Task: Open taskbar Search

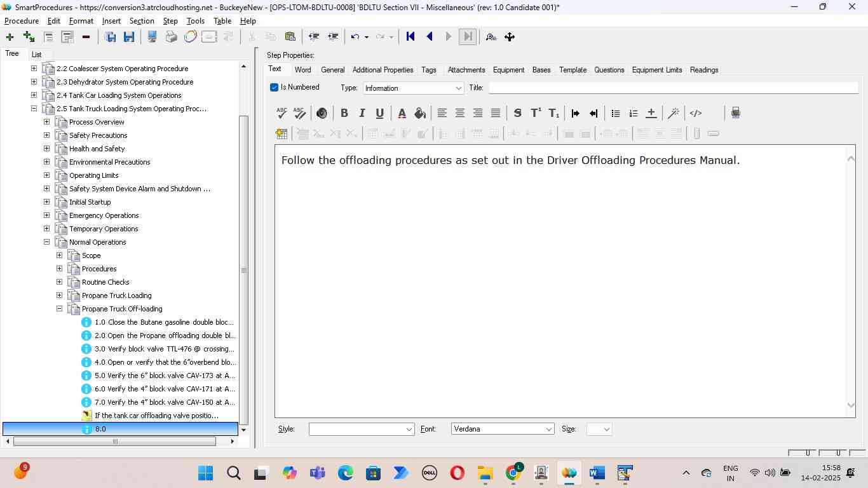Action: (x=233, y=473)
